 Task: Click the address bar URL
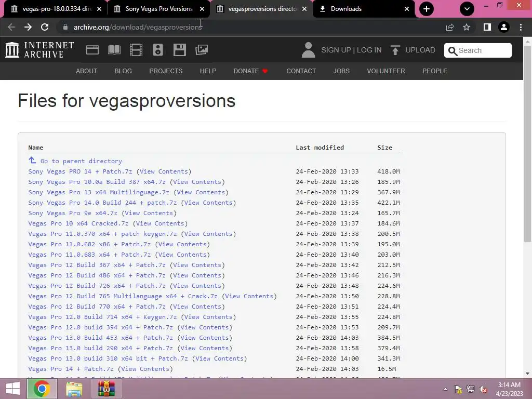(138, 27)
